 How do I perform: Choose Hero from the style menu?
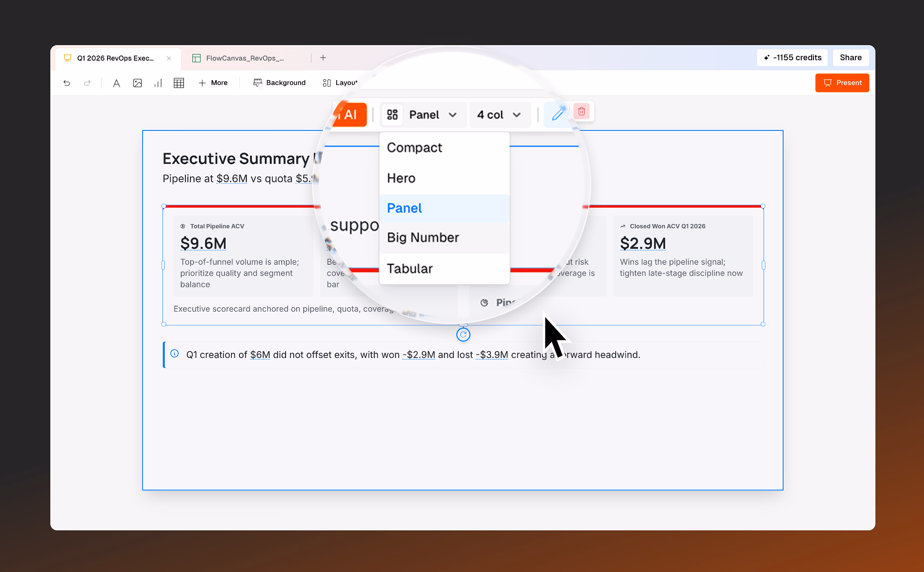coord(444,178)
